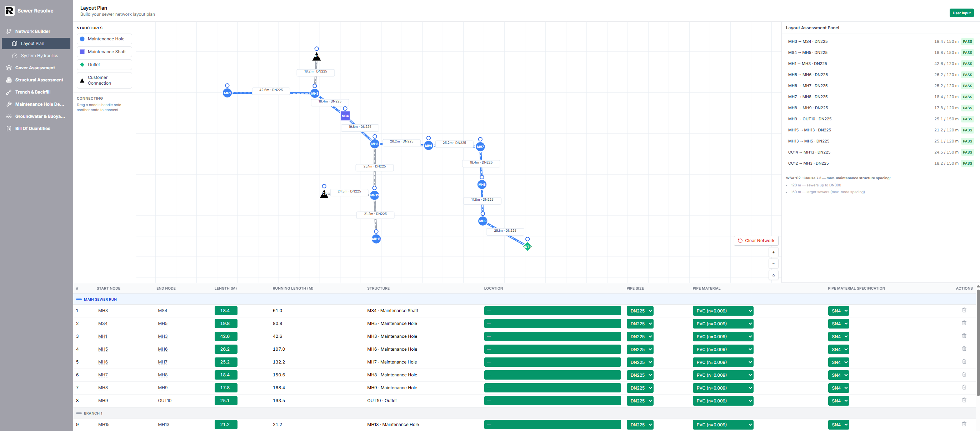Open SN4 specification dropdown for row 3
This screenshot has width=980, height=431.
[x=839, y=337]
